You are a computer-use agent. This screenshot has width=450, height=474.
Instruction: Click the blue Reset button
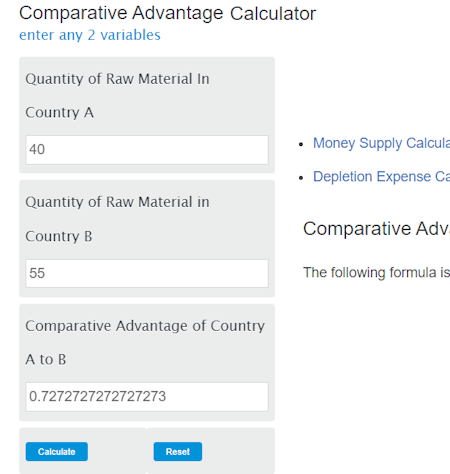point(178,452)
